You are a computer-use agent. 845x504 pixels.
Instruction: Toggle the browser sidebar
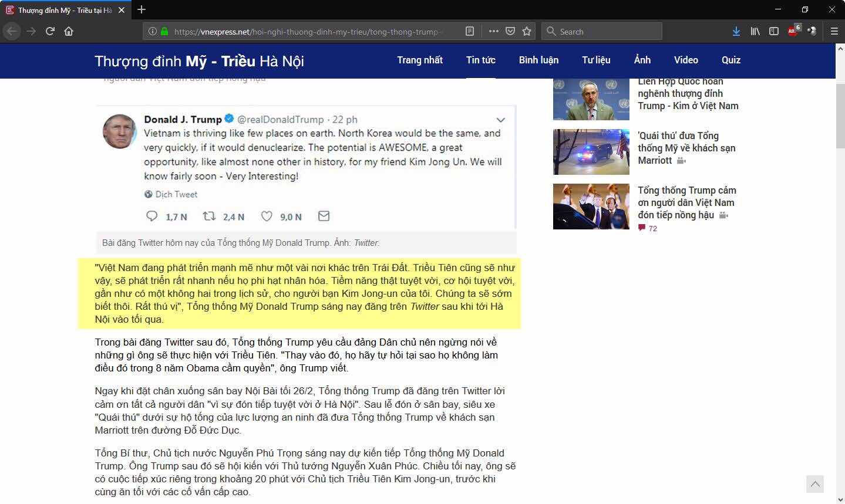point(774,31)
